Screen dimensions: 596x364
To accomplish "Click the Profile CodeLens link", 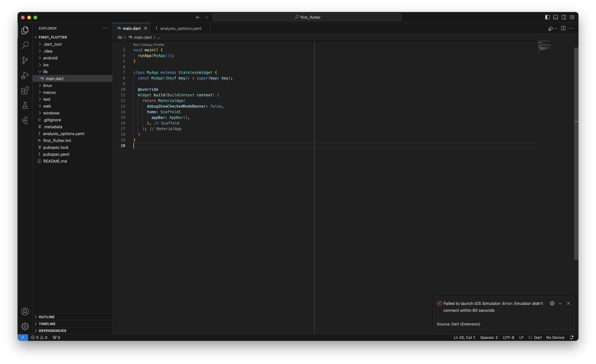I will click(x=159, y=45).
